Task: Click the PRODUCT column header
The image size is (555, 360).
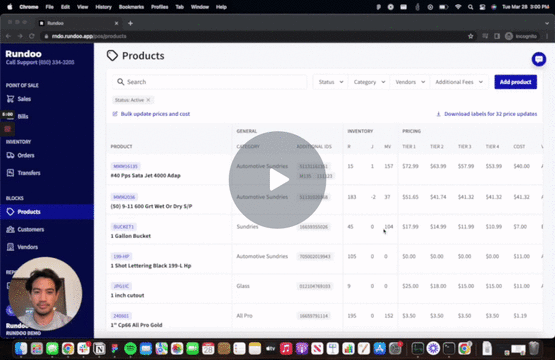Action: (121, 147)
